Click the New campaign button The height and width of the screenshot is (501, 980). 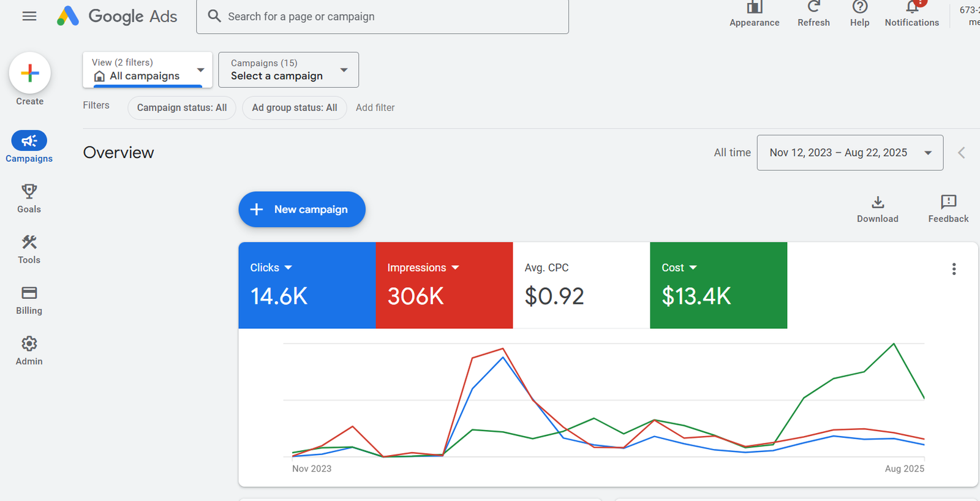coord(302,209)
